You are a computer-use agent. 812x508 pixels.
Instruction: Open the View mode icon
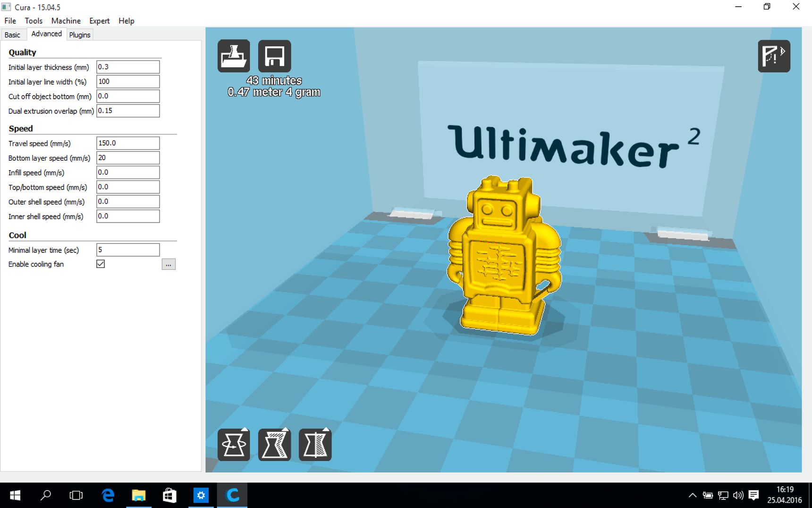[774, 56]
